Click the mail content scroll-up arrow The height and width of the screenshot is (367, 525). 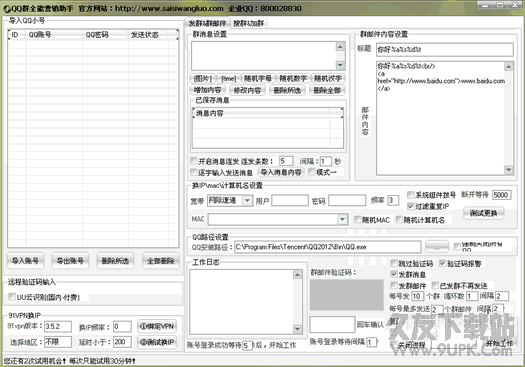509,66
